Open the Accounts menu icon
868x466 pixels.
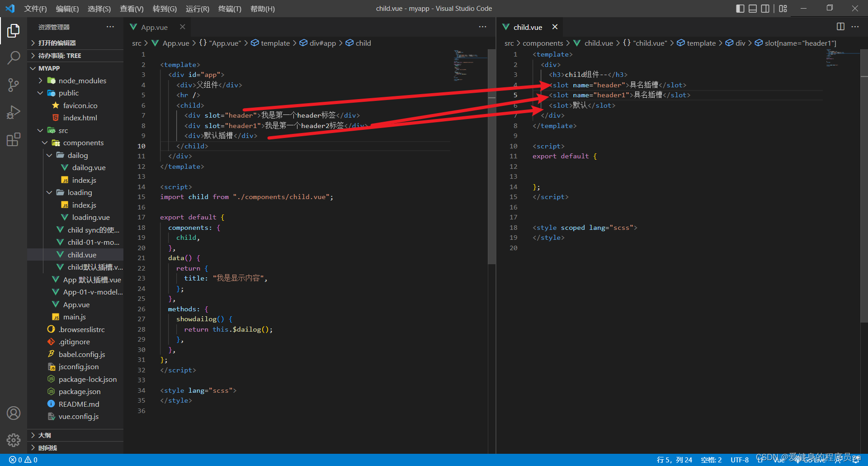tap(14, 413)
